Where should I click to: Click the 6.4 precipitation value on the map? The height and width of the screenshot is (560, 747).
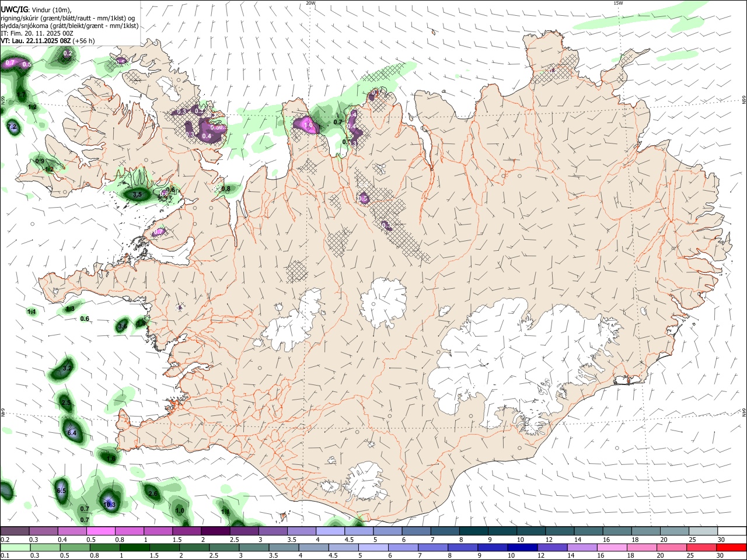click(72, 433)
